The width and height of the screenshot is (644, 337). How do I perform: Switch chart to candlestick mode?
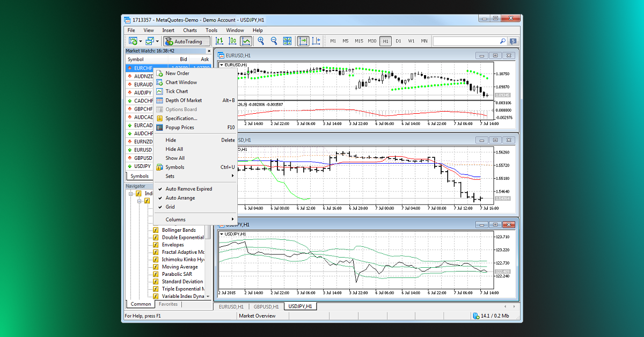coord(232,41)
